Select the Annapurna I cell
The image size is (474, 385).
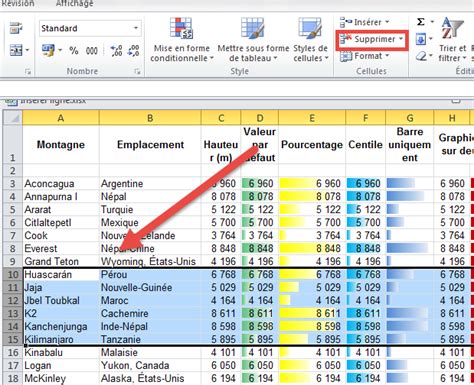pyautogui.click(x=61, y=197)
